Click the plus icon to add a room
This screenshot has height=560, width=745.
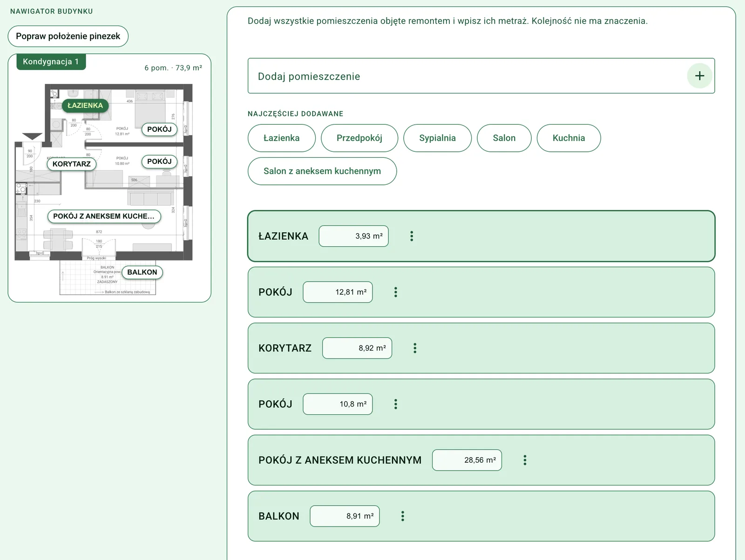[699, 76]
